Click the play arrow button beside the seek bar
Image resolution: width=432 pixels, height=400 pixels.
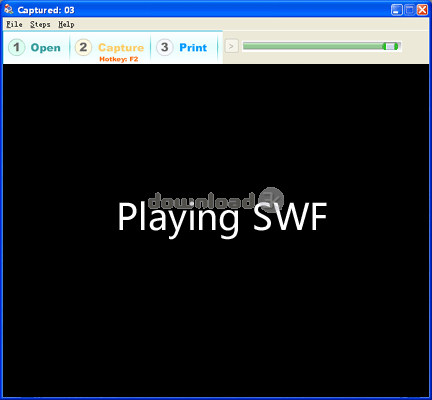tap(232, 46)
